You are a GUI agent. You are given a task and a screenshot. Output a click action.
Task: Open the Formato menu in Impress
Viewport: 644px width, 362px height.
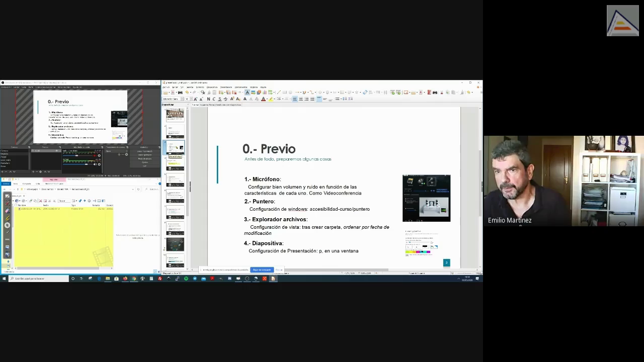[200, 87]
